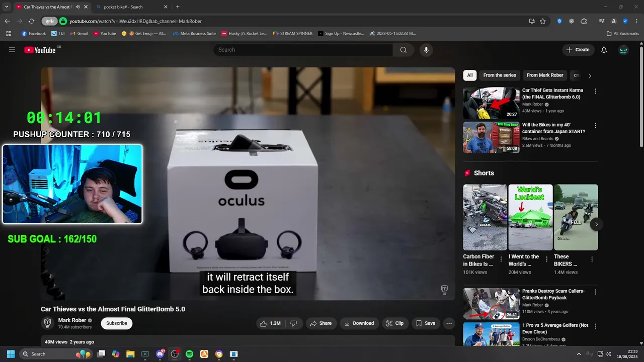The height and width of the screenshot is (362, 644).
Task: Open Car Thief Gets Instant Karma thumbnail
Action: click(491, 103)
